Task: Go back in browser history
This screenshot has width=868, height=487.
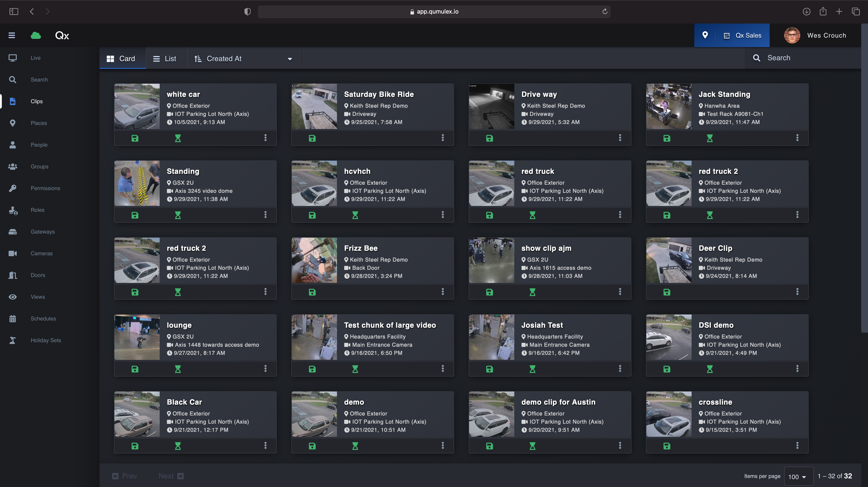Action: (x=32, y=12)
